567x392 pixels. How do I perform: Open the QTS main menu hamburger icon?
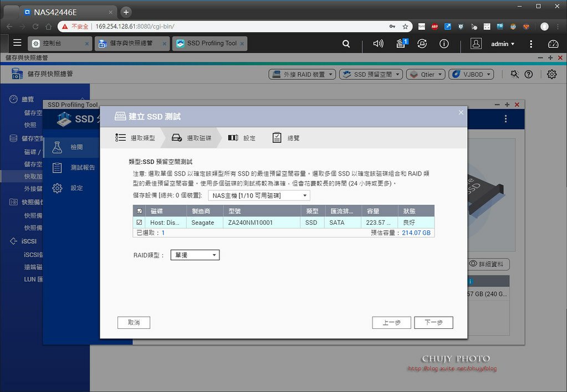pos(17,43)
